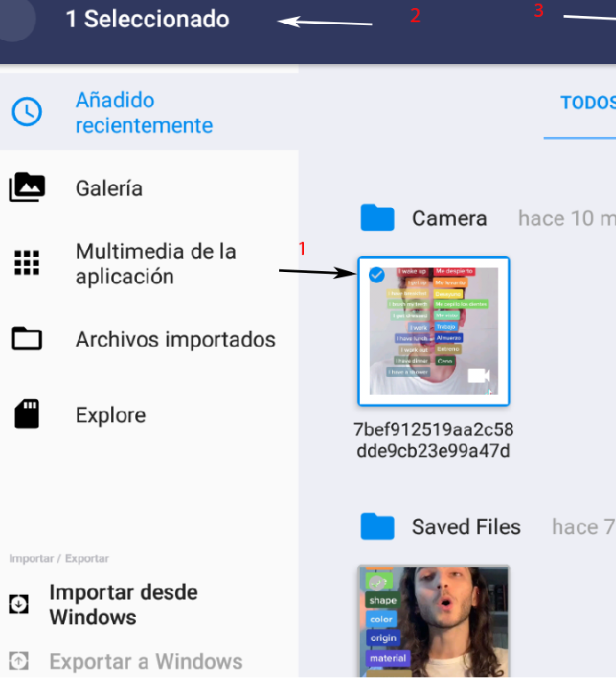Uncheck the blue checkmark on the selected video
The image size is (616, 688).
pyautogui.click(x=376, y=275)
